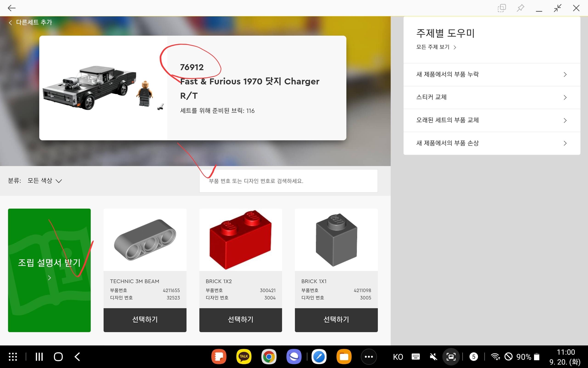Open 모든 주제 보기 link
The width and height of the screenshot is (588, 368).
pyautogui.click(x=436, y=47)
